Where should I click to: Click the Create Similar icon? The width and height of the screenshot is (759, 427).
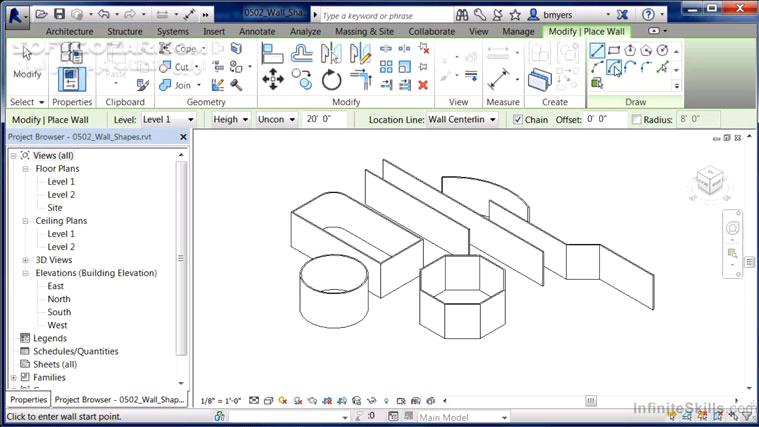[x=540, y=79]
